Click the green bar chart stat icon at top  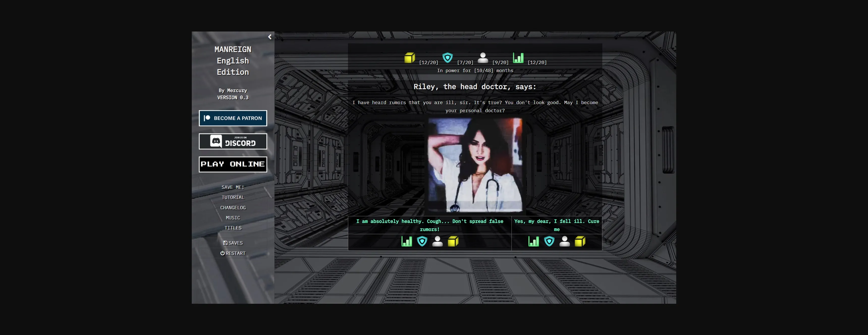[x=518, y=58]
